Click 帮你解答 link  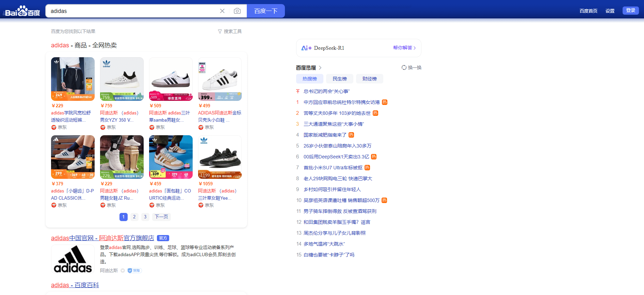click(x=404, y=48)
